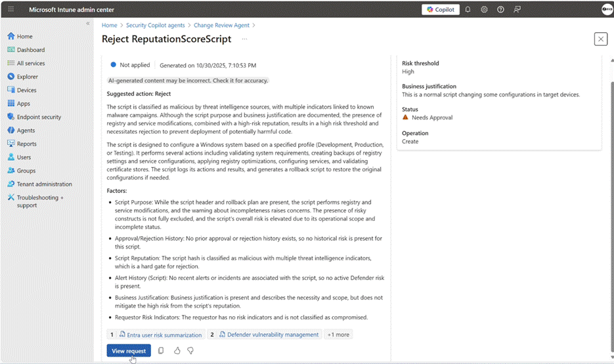Open Tenant administration in sidebar
This screenshot has width=614, height=364.
point(44,184)
